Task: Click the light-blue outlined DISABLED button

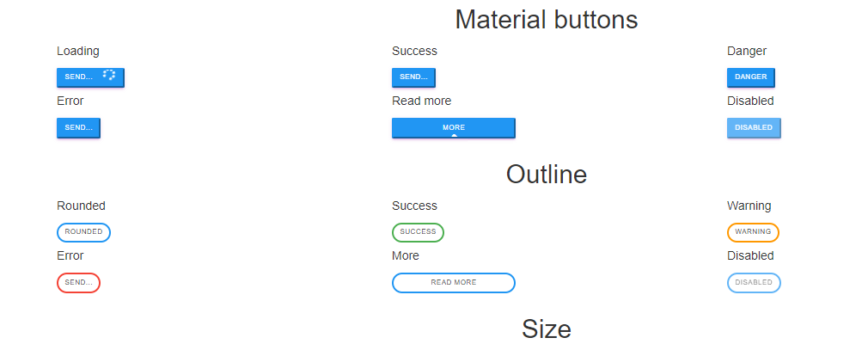Action: pos(754,283)
